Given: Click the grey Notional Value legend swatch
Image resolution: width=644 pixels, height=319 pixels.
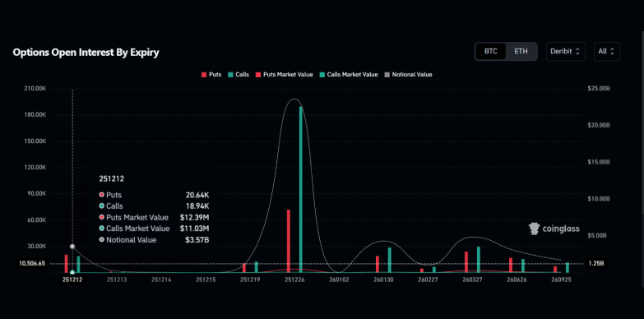Looking at the screenshot, I should point(387,75).
